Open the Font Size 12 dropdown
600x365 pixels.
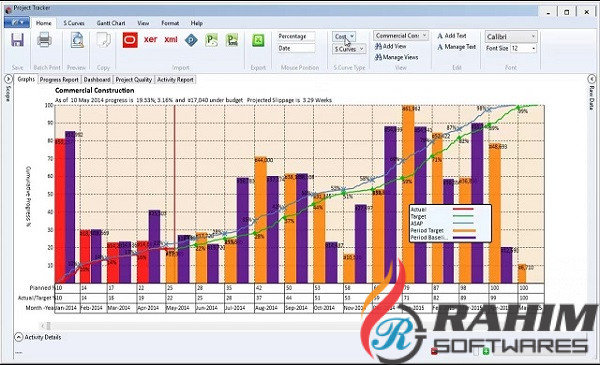pyautogui.click(x=523, y=48)
